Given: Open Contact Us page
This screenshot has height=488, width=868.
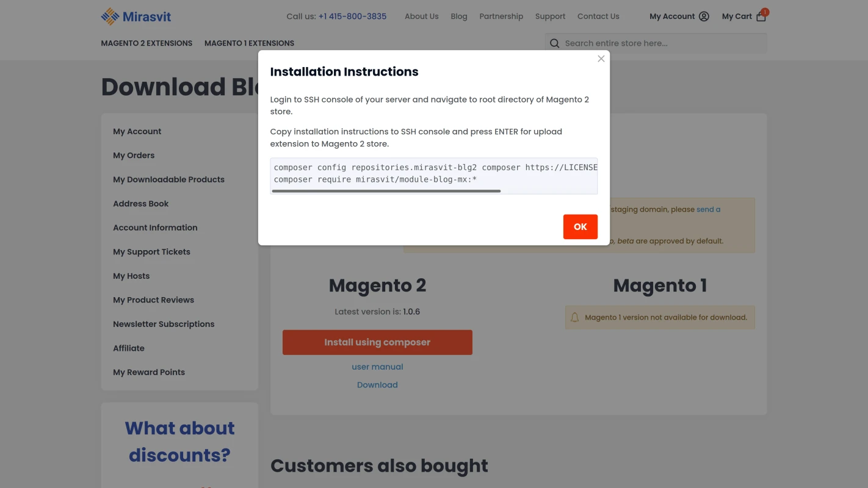Looking at the screenshot, I should 598,16.
